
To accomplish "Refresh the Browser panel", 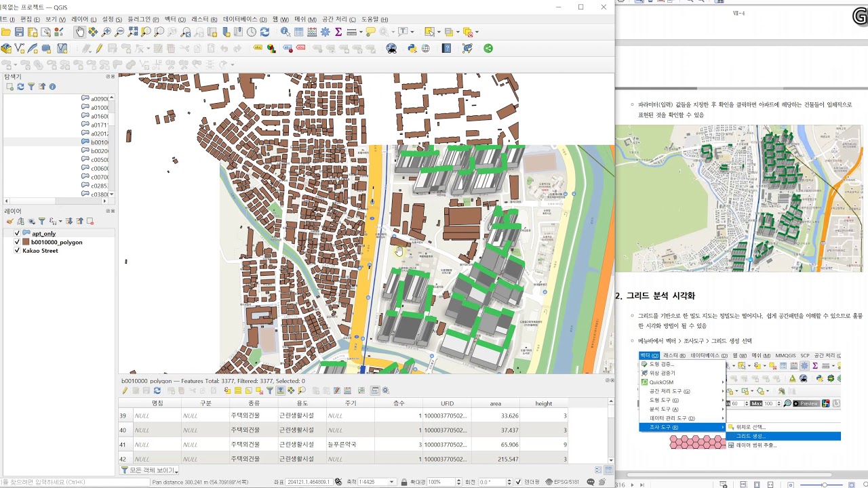I will (x=20, y=87).
